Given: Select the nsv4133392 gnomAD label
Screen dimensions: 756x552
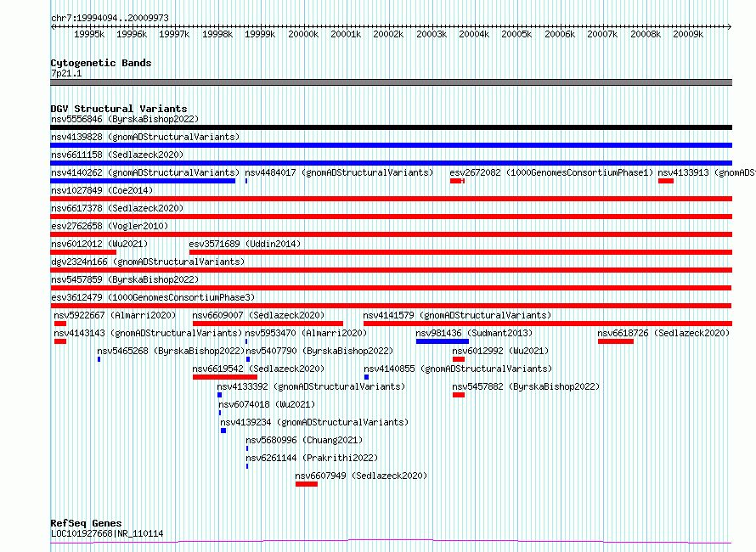Looking at the screenshot, I should [x=311, y=386].
